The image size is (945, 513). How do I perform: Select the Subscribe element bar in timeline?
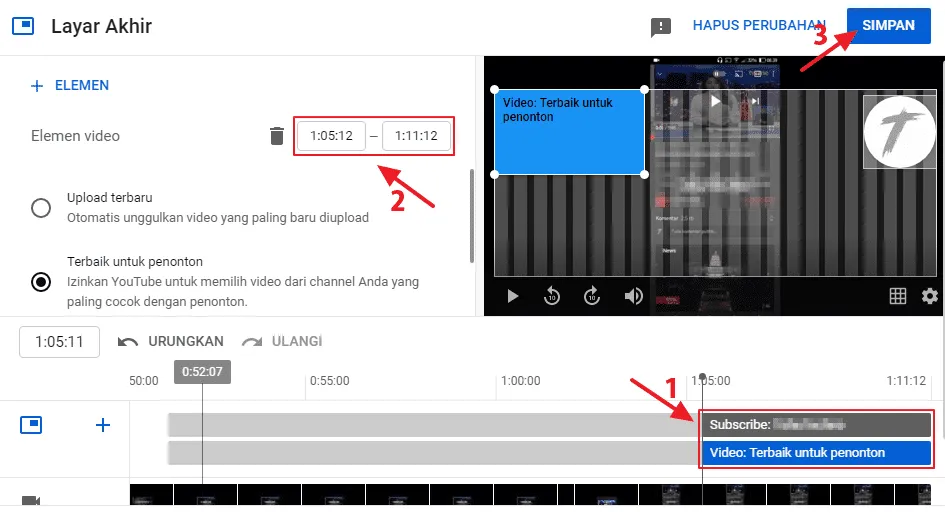(x=817, y=424)
